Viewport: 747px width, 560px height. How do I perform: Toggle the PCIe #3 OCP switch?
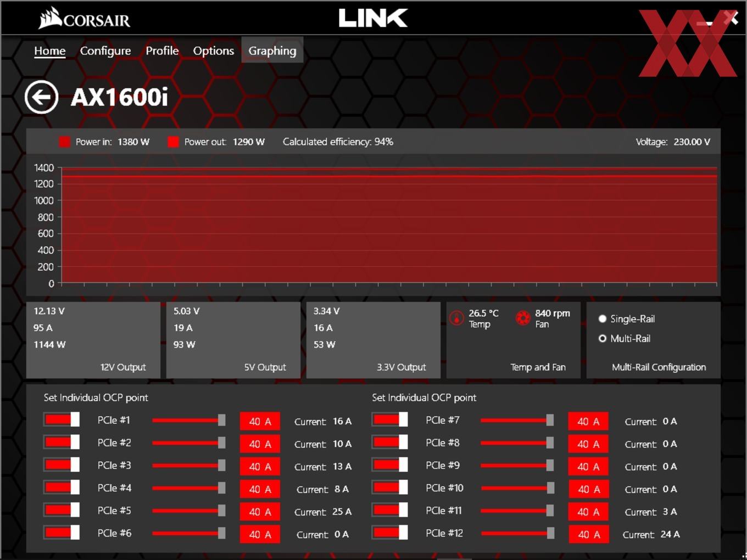tap(62, 465)
